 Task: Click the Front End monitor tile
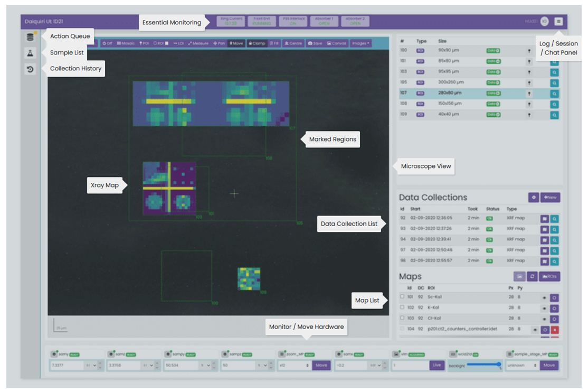pyautogui.click(x=262, y=21)
